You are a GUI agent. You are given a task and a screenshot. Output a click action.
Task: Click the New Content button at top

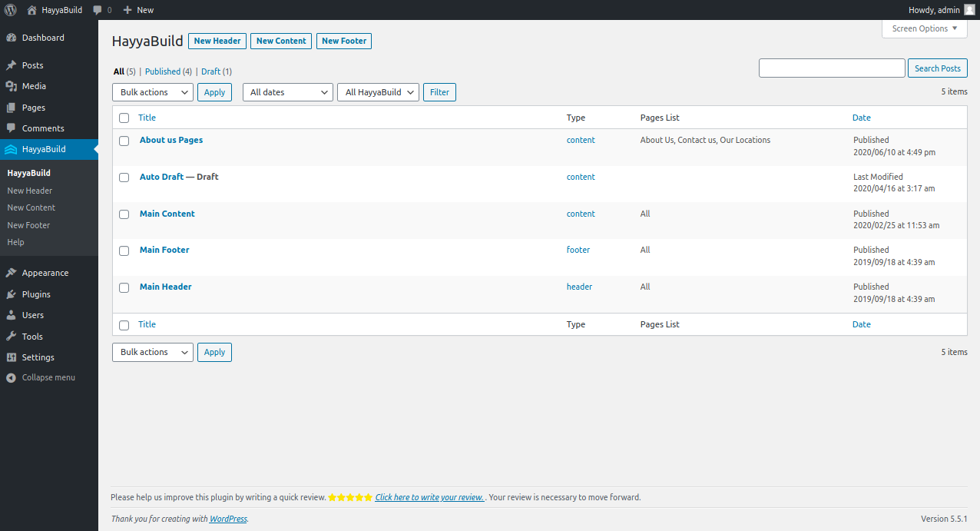tap(281, 41)
